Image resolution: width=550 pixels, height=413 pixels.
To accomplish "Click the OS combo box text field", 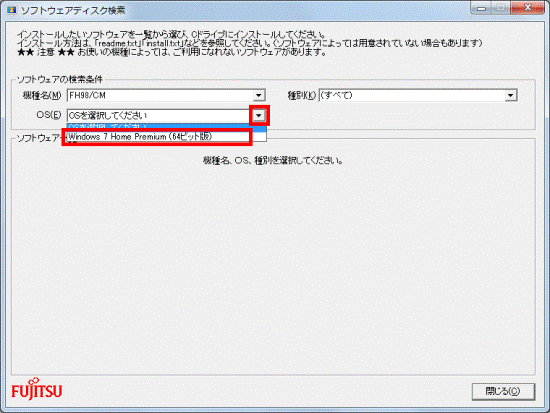I will [x=160, y=115].
